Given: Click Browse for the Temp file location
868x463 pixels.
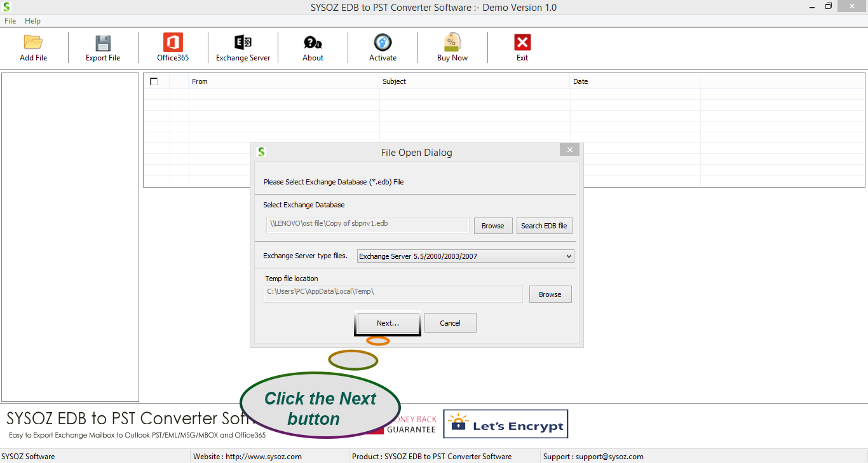Looking at the screenshot, I should pyautogui.click(x=550, y=294).
